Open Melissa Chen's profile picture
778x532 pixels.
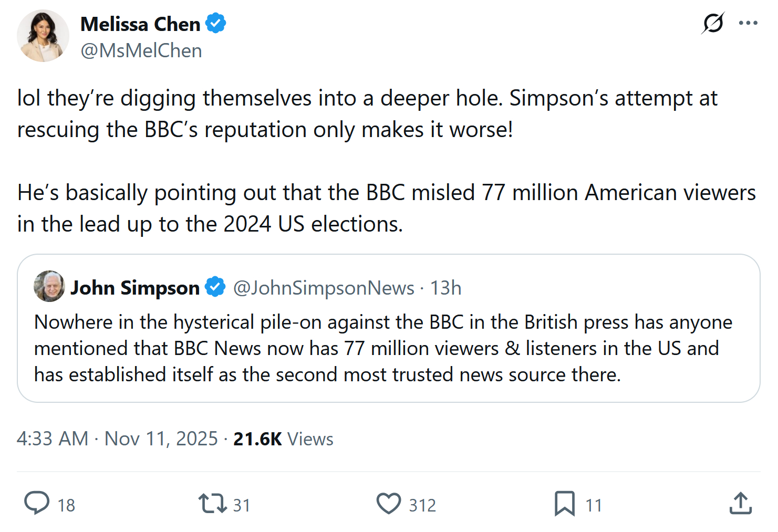pyautogui.click(x=43, y=36)
